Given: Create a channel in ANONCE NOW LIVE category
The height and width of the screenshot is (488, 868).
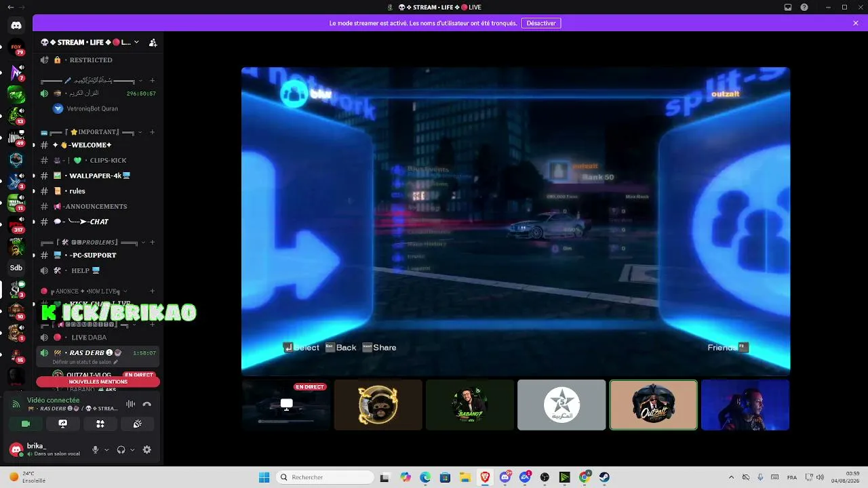Looking at the screenshot, I should [152, 291].
